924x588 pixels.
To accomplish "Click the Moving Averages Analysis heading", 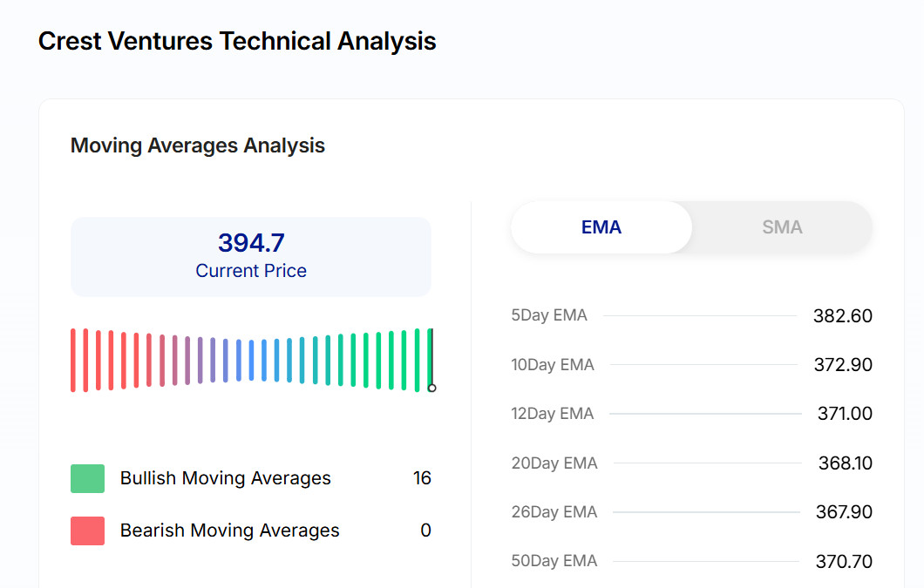I will click(198, 145).
